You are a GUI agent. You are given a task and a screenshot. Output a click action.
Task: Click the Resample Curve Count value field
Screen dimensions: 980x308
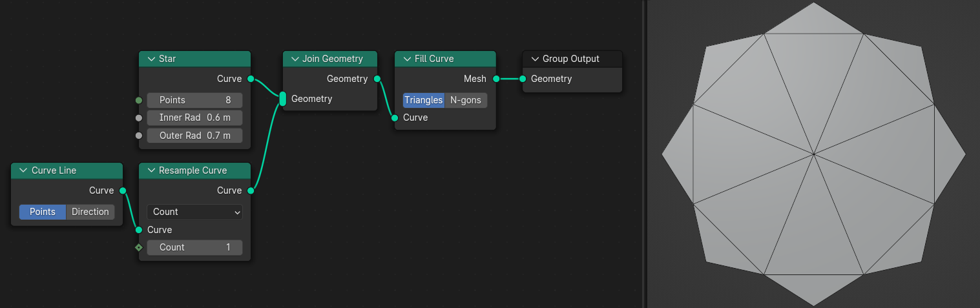tap(194, 247)
